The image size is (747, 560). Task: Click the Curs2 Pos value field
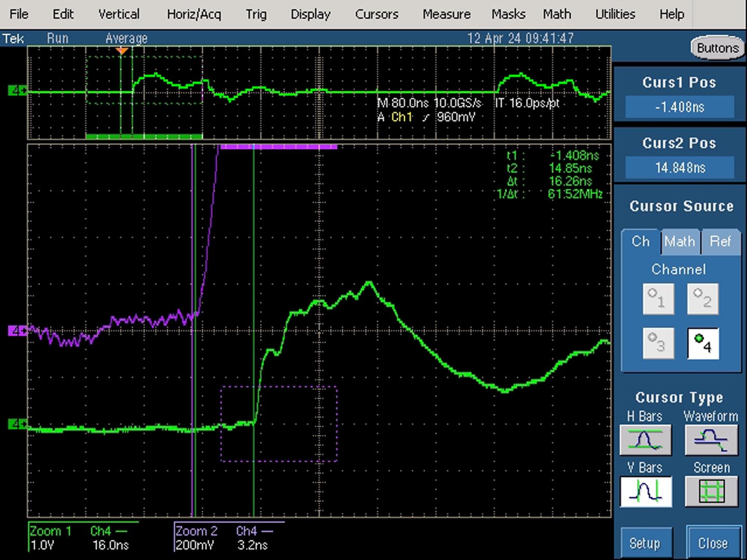680,168
